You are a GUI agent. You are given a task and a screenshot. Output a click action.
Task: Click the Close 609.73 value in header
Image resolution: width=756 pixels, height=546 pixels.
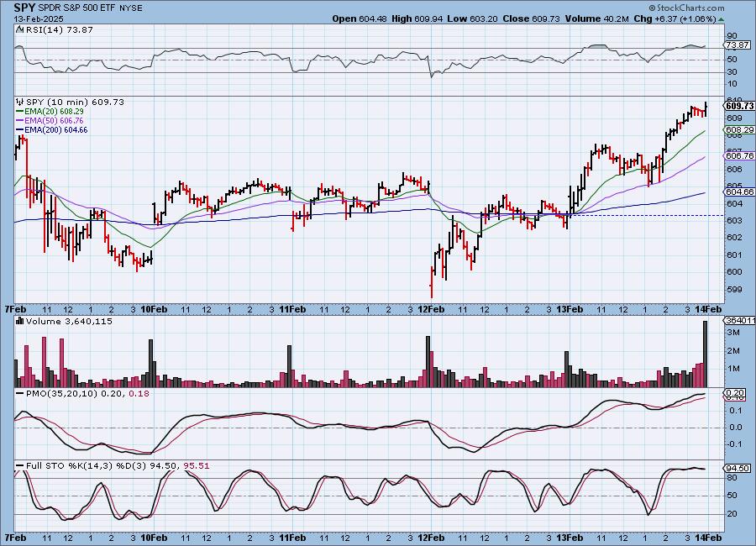532,18
